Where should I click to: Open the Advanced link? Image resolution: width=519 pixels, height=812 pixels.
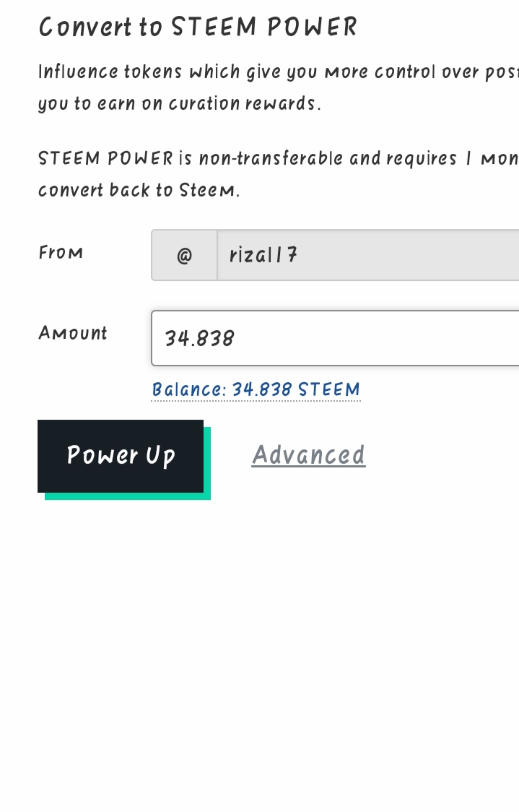pyautogui.click(x=308, y=455)
